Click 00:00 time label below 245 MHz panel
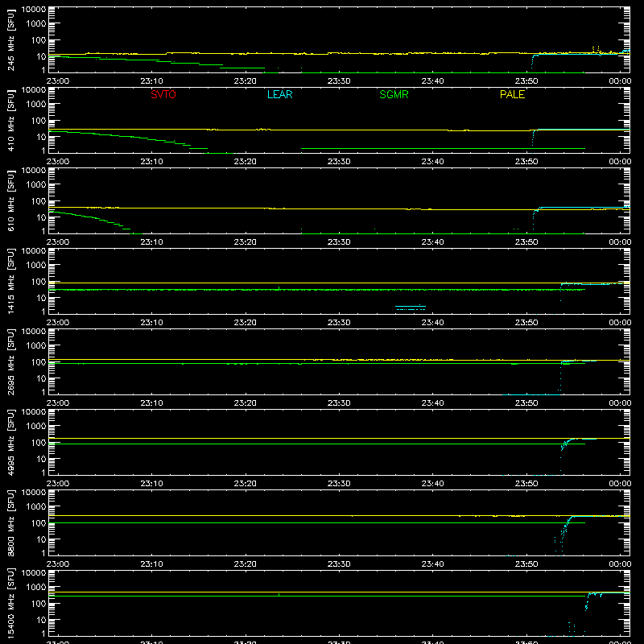 click(x=620, y=81)
